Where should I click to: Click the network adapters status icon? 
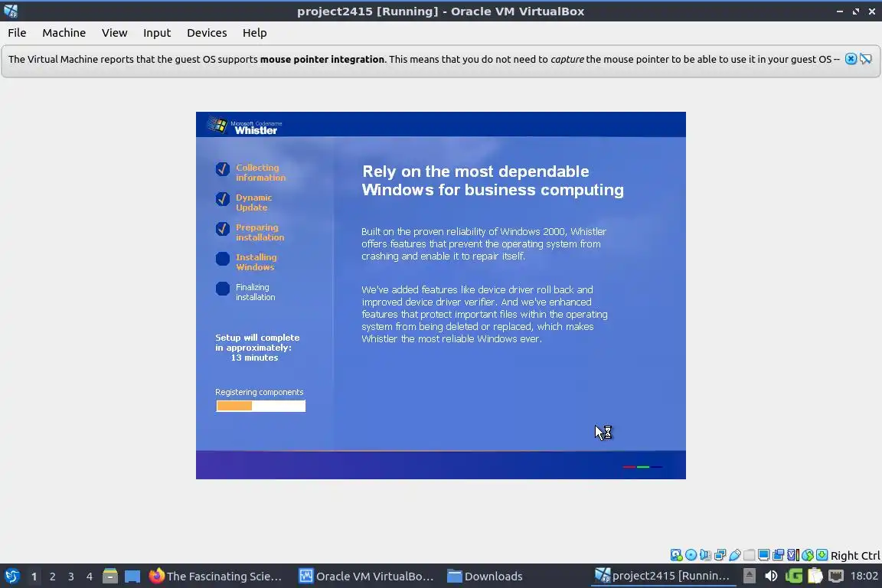click(x=720, y=555)
